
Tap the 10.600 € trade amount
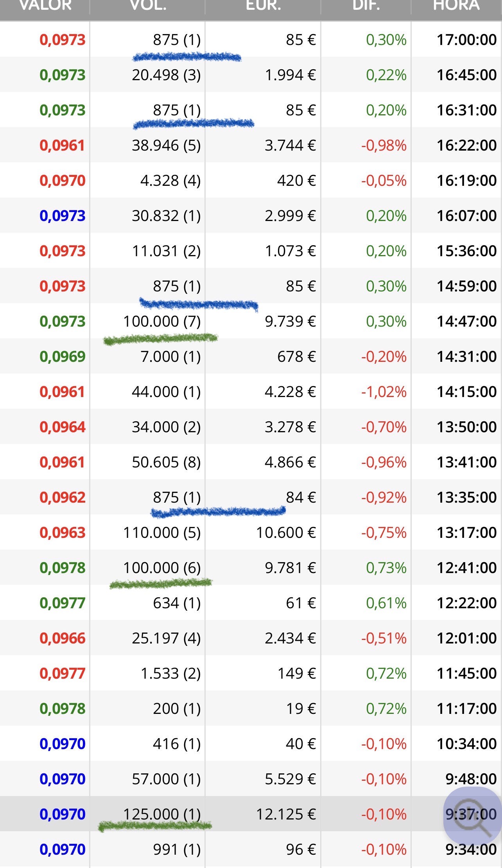pyautogui.click(x=286, y=533)
